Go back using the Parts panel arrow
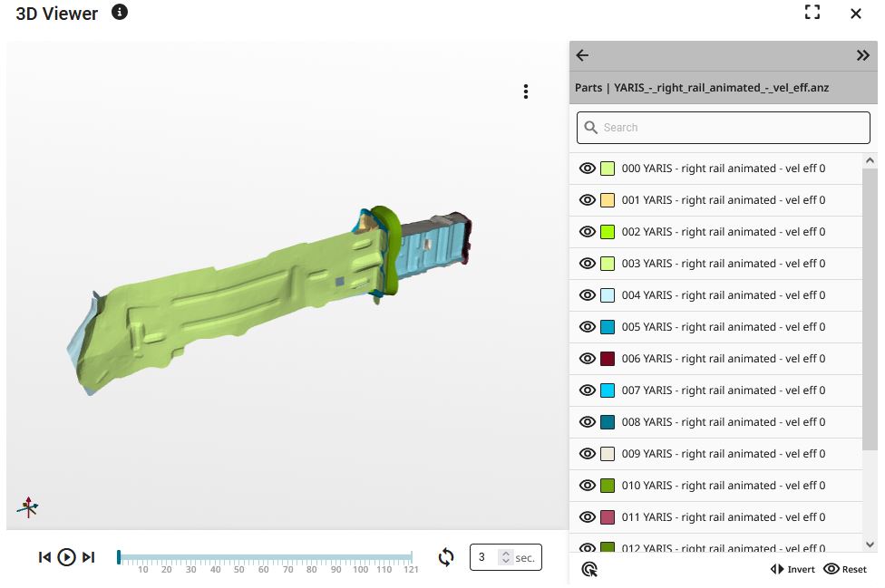Viewport: 885px width, 588px height. [582, 55]
